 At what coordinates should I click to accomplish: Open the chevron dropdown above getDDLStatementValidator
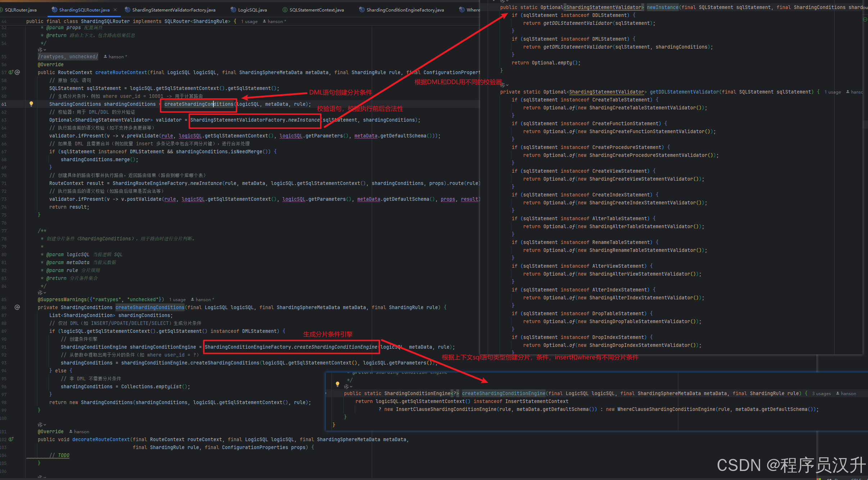(x=507, y=85)
